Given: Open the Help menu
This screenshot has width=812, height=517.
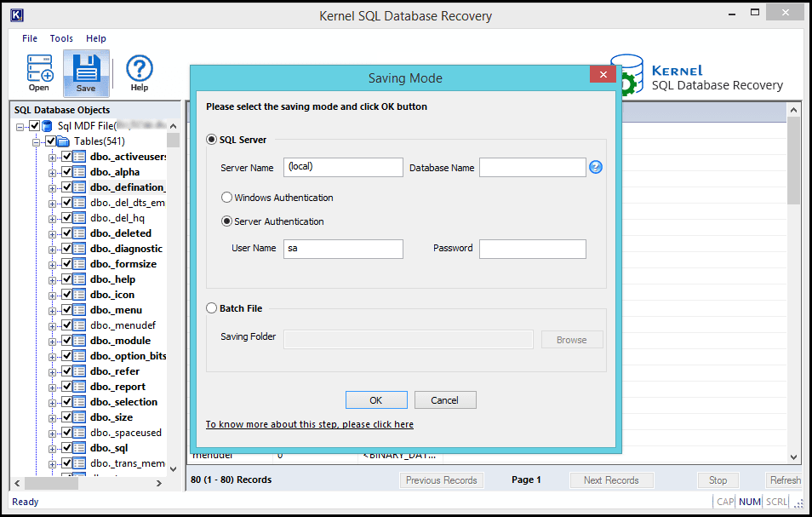Looking at the screenshot, I should (x=96, y=38).
